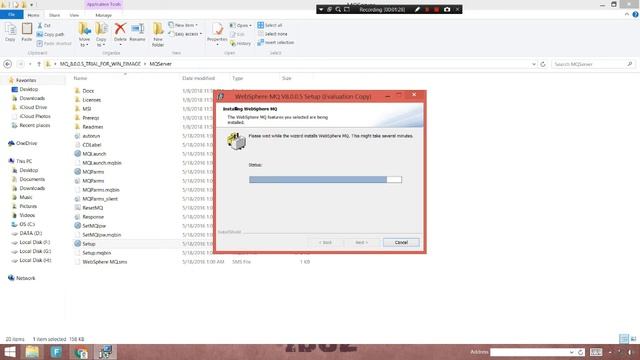This screenshot has height=360, width=640.
Task: Open the Copy to dropdown
Action: coord(101,34)
